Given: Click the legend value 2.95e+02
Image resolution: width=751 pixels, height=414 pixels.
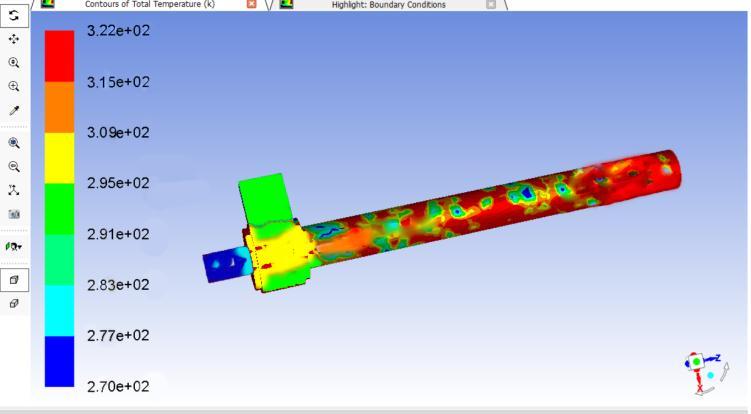Looking at the screenshot, I should [118, 183].
